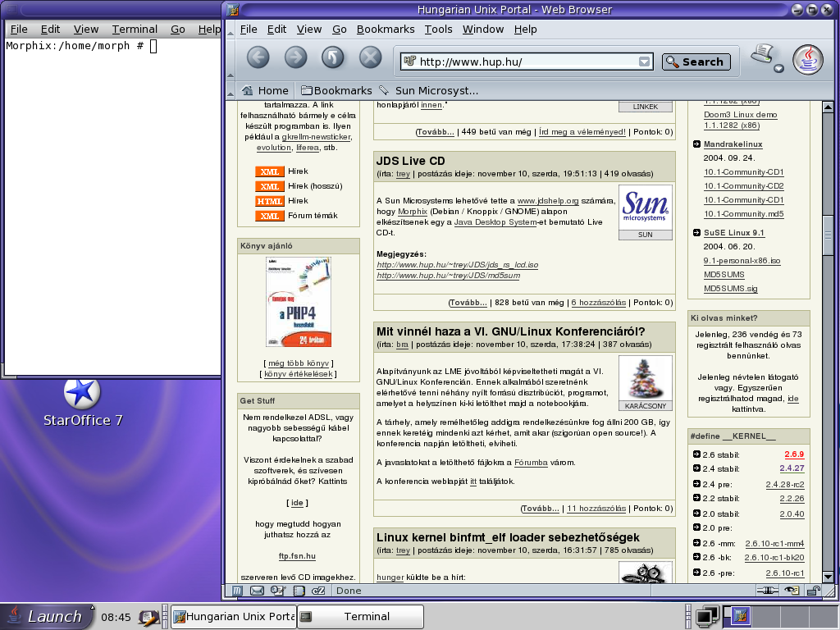
Task: Click the Print icon in browser toolbar
Action: (x=763, y=53)
